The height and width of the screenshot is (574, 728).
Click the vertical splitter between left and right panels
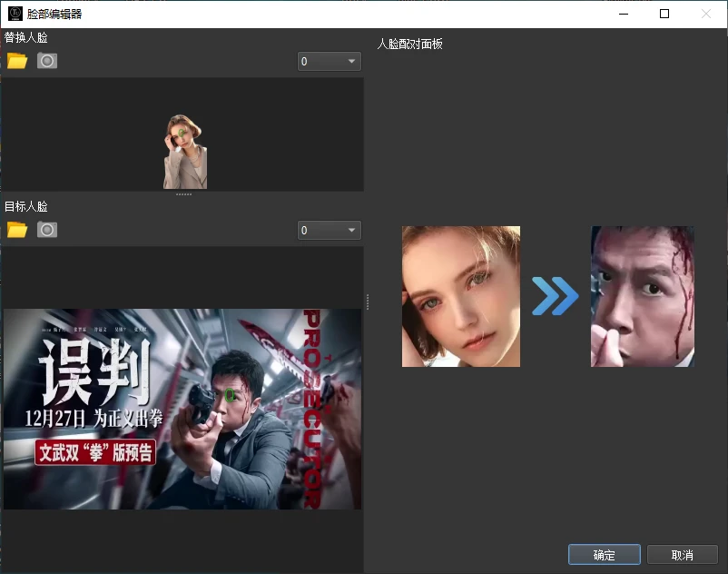pyautogui.click(x=368, y=301)
